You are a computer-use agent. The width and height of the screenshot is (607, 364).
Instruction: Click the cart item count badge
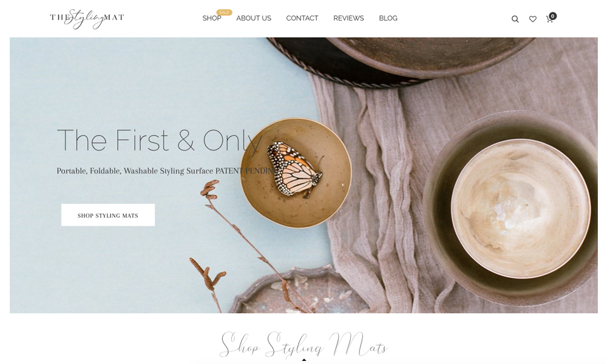click(x=553, y=16)
